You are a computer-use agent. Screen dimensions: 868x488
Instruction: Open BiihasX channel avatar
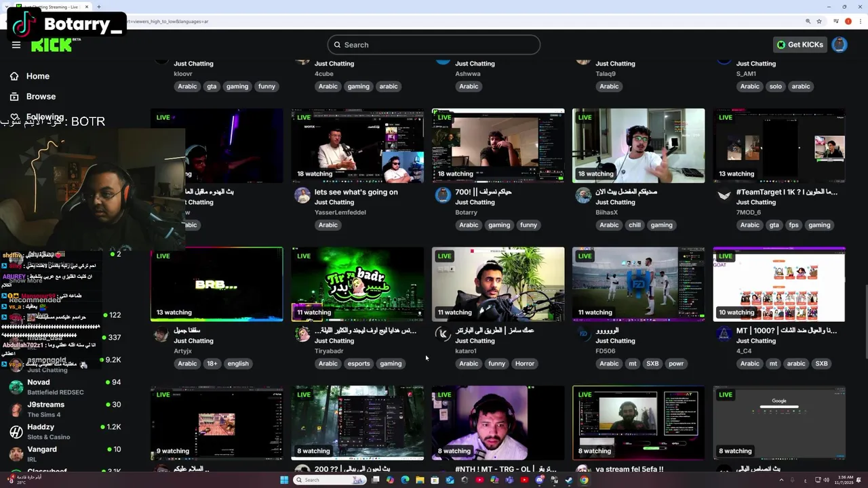pyautogui.click(x=583, y=196)
